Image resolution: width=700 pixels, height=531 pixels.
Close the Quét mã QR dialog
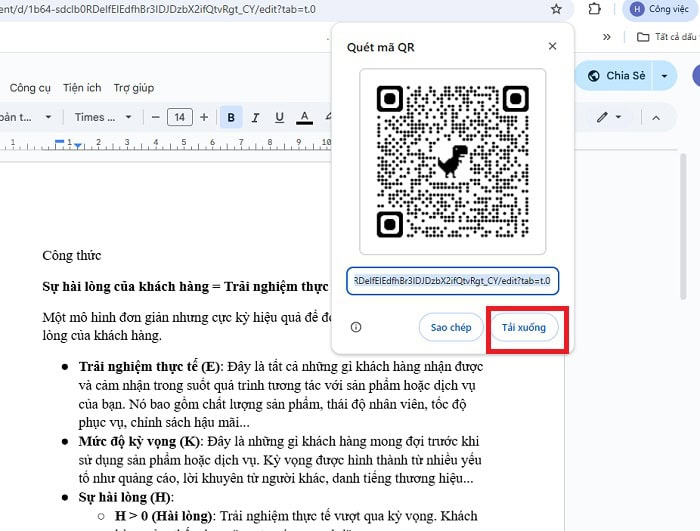(552, 46)
